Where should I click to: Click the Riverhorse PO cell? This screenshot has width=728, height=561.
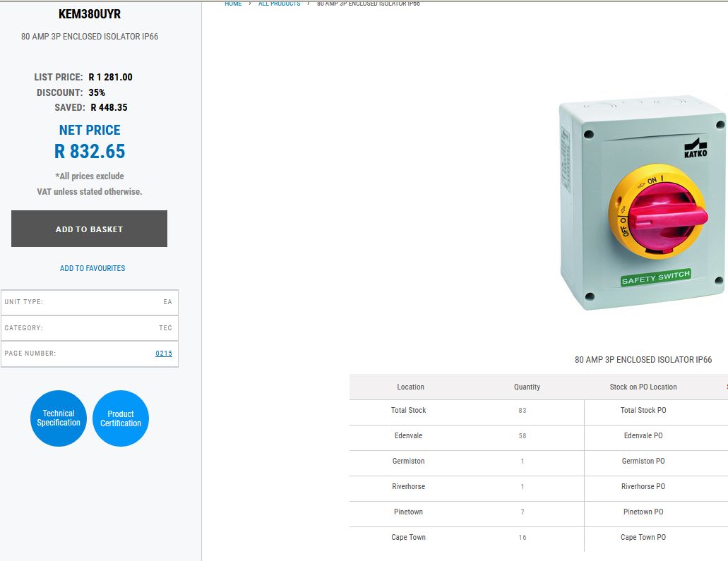point(643,486)
